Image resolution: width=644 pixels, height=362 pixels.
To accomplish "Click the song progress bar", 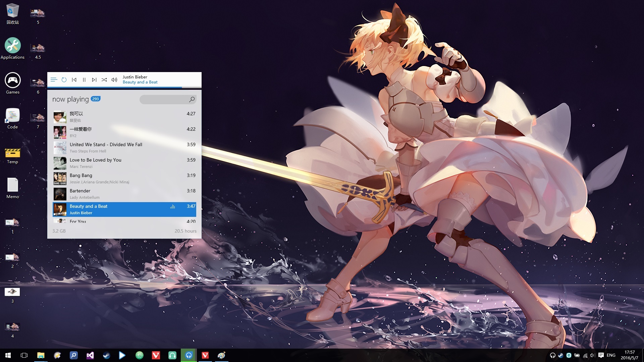I will click(x=124, y=87).
